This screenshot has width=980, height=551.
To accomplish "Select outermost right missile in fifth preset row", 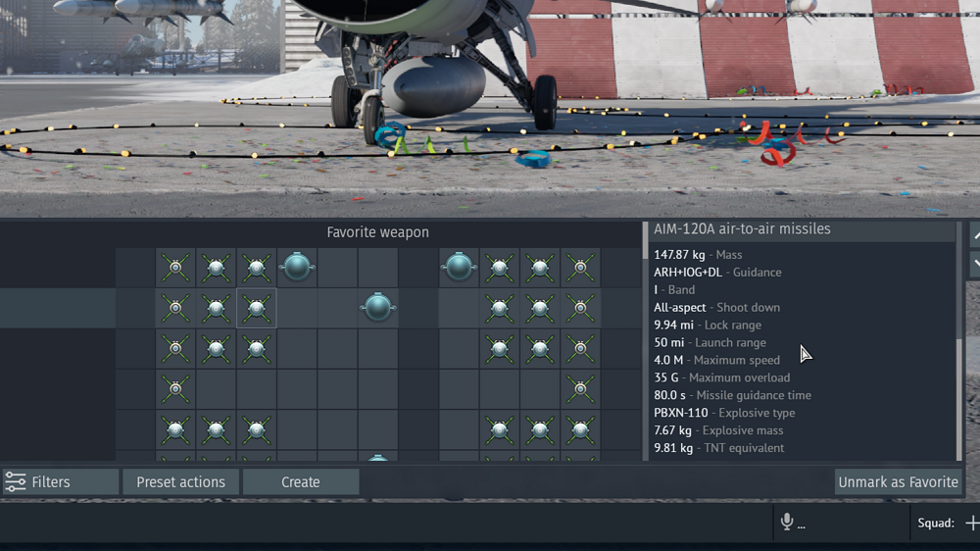I will pyautogui.click(x=580, y=429).
